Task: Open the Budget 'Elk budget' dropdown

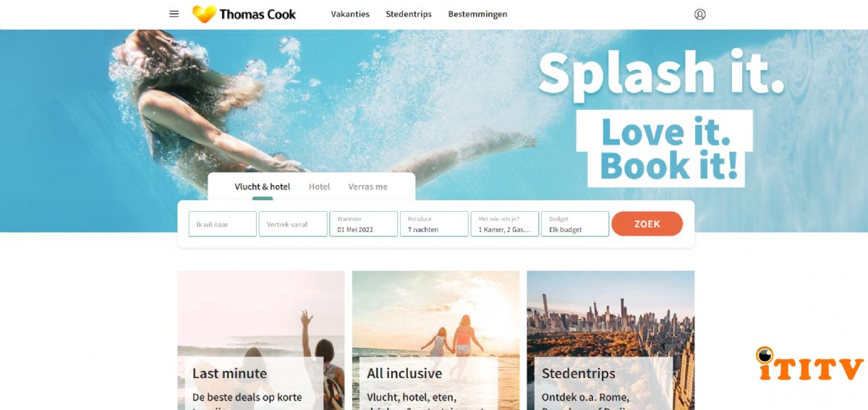Action: pos(575,224)
